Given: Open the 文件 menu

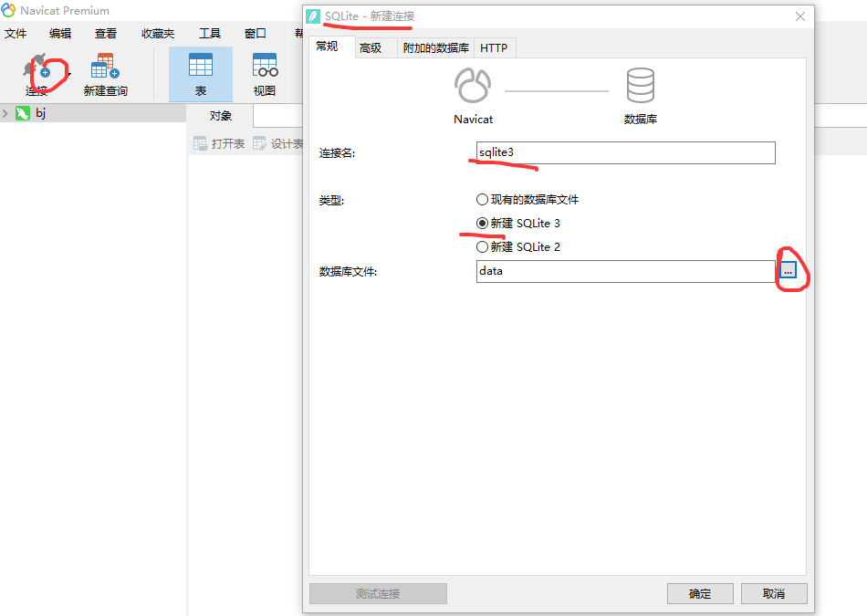Looking at the screenshot, I should (16, 33).
